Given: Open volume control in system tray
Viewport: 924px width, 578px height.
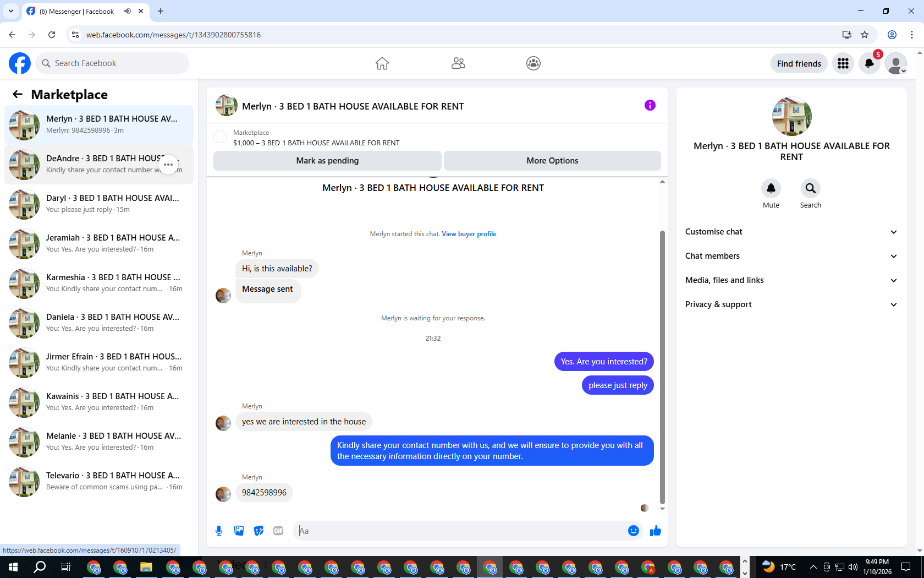Looking at the screenshot, I should click(x=853, y=567).
